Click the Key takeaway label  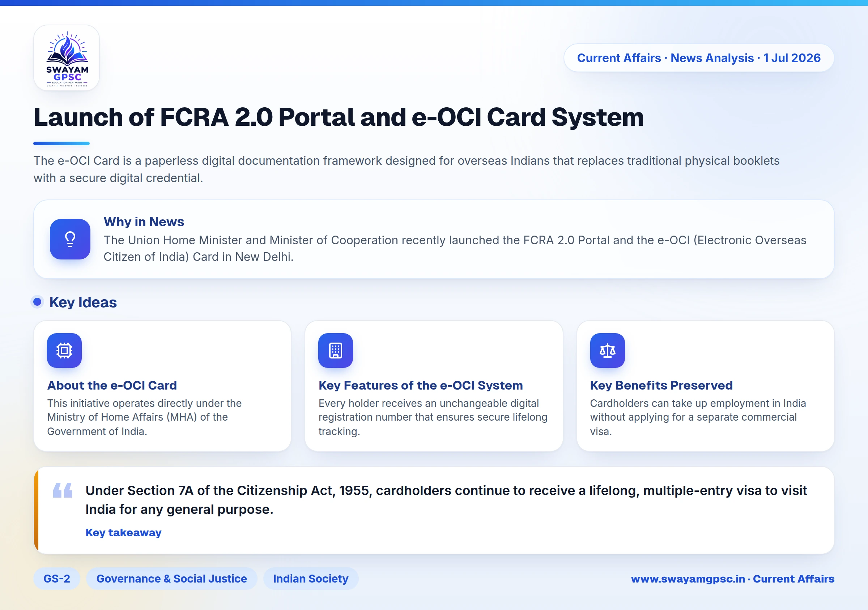[x=123, y=533]
